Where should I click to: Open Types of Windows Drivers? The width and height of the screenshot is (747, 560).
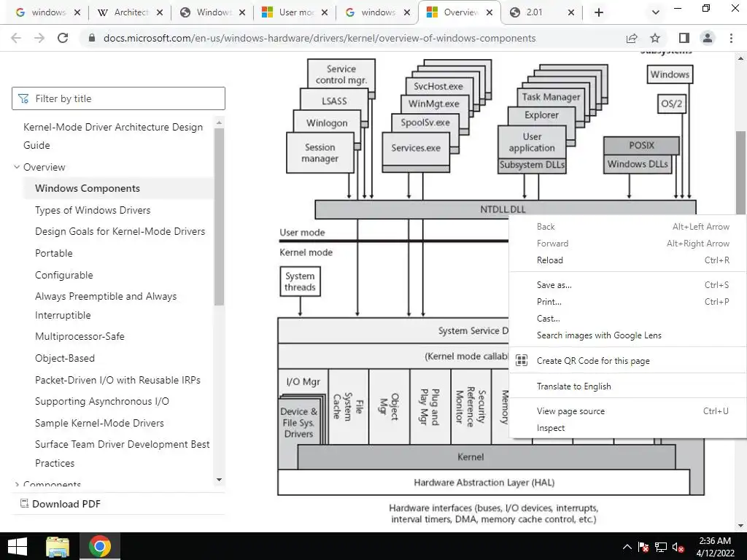tap(93, 210)
